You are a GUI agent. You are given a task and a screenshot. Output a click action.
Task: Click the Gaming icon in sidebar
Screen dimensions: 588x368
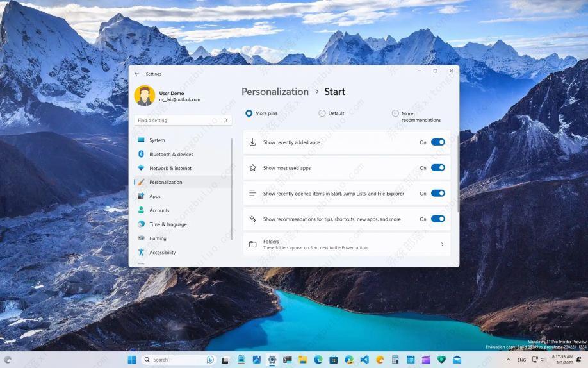click(x=141, y=238)
